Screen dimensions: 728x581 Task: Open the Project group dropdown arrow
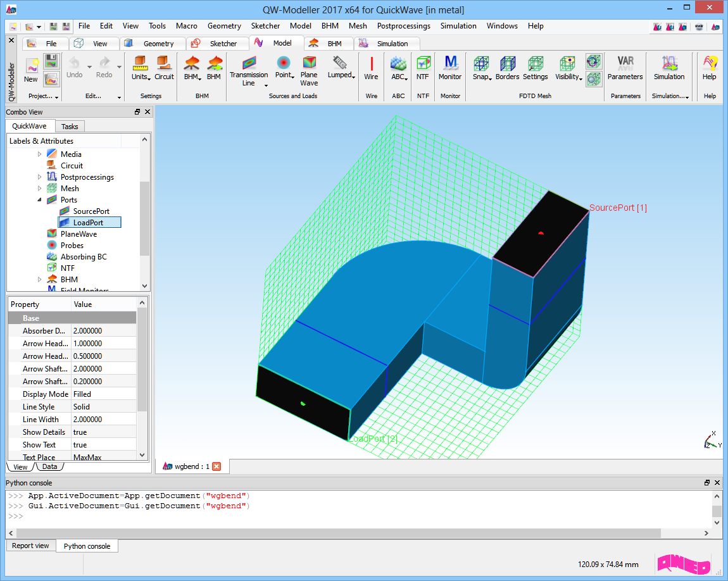tap(56, 97)
